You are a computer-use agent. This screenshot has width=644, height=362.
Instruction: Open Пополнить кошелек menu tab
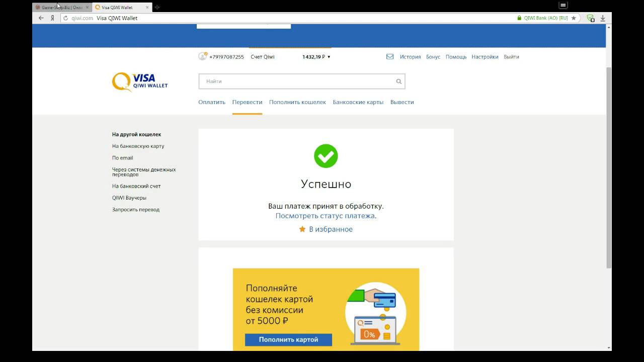[x=297, y=102]
